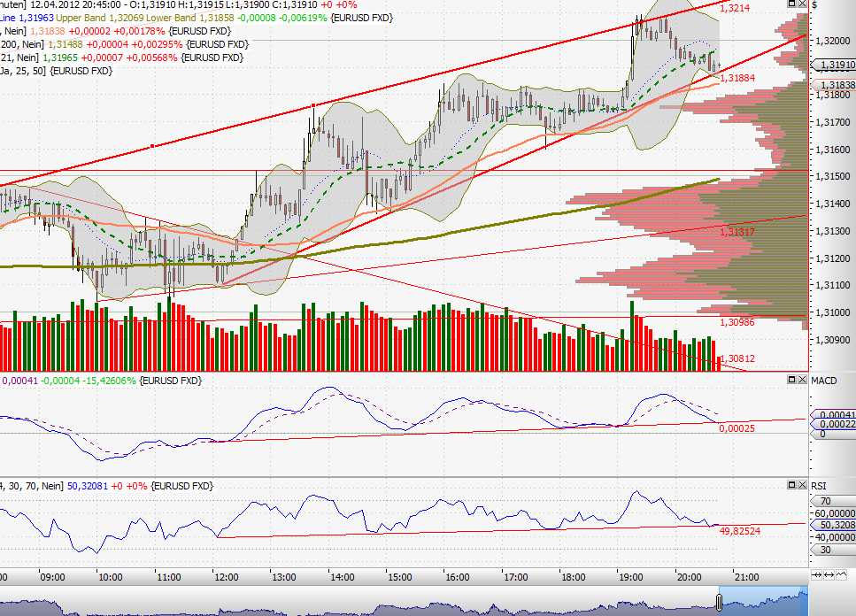Select the current price marker 1,31910
The height and width of the screenshot is (616, 856).
834,65
